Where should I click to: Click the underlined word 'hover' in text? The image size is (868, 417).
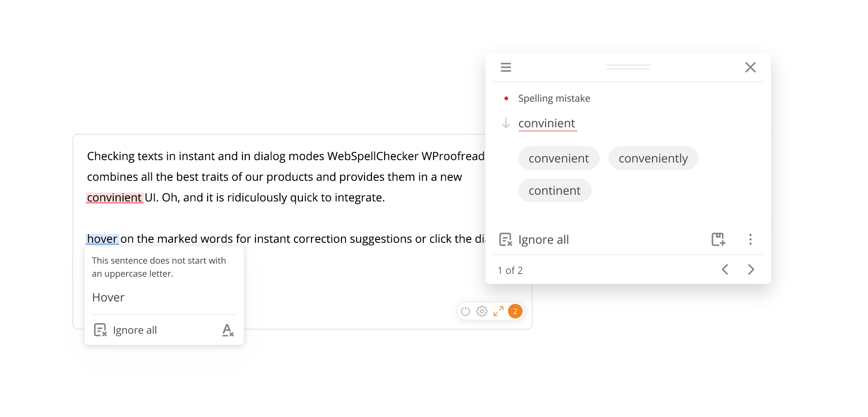(x=102, y=239)
